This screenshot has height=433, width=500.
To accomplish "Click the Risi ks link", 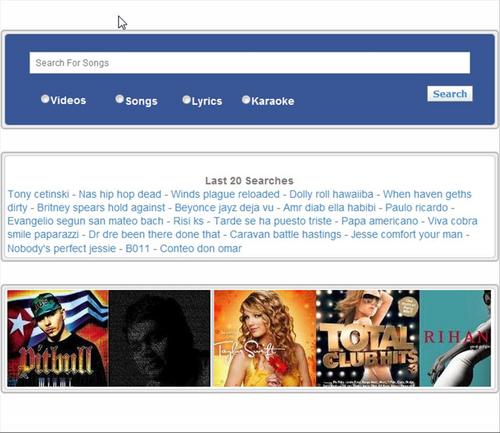I will [x=188, y=221].
